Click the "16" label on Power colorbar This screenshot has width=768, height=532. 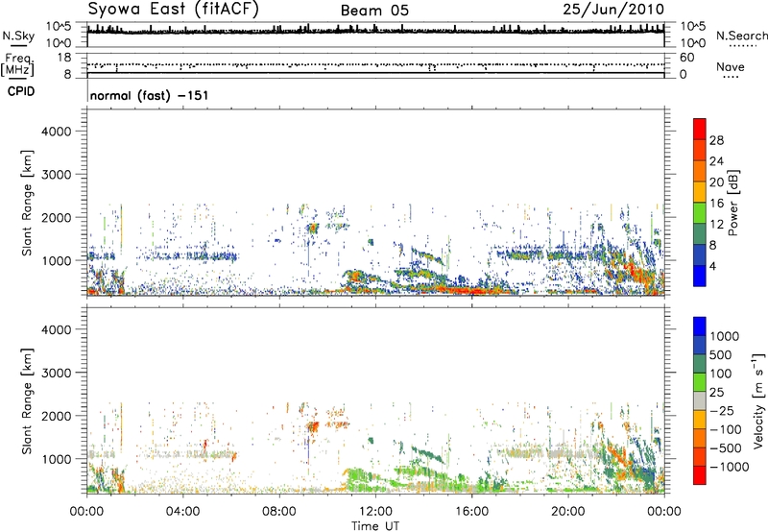716,204
